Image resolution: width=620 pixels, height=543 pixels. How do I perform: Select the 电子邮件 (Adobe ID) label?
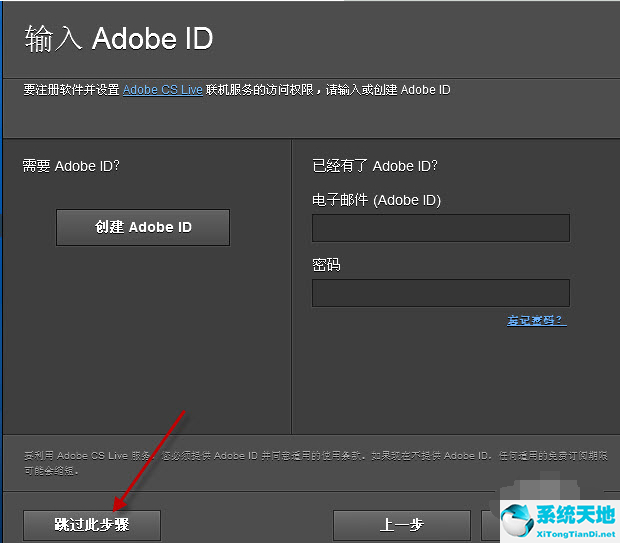pyautogui.click(x=376, y=200)
